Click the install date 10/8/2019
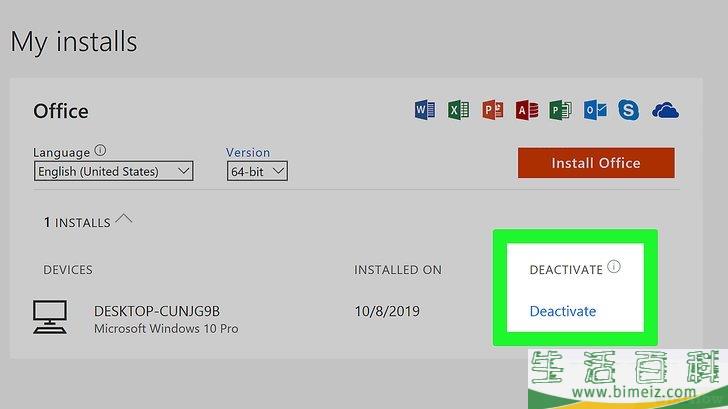728x409 pixels. [387, 311]
